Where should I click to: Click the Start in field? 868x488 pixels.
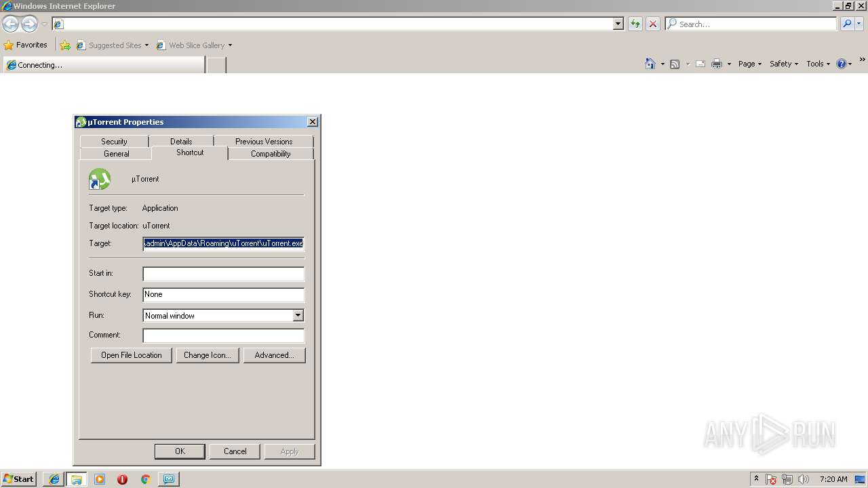click(x=223, y=274)
